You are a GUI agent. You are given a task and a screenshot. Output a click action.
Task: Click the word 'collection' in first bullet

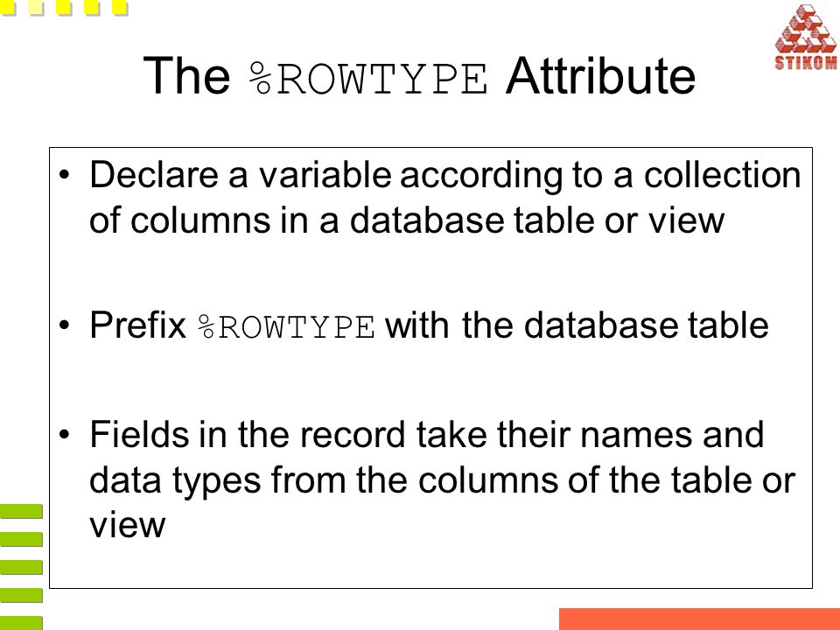point(722,175)
